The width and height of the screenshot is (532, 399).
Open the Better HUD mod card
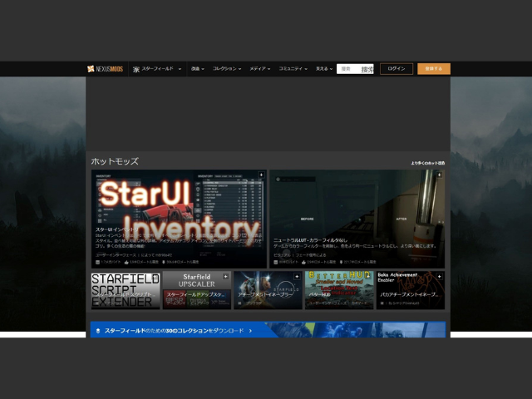(x=339, y=290)
